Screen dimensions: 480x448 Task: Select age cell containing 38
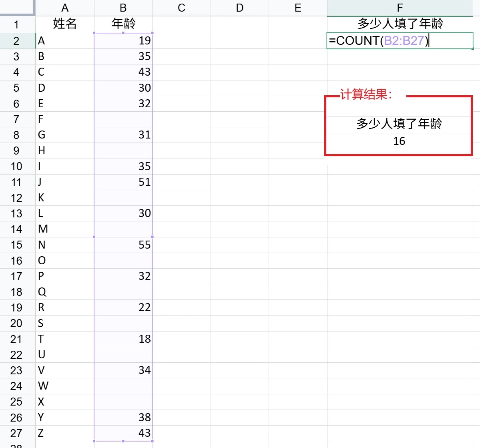tap(123, 418)
